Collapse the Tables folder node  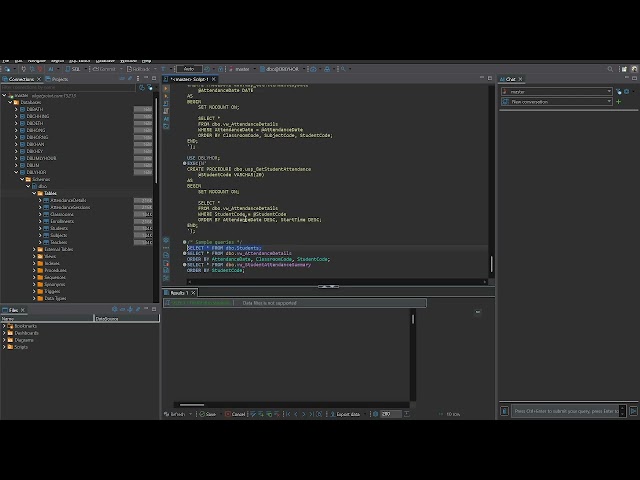[x=34, y=193]
